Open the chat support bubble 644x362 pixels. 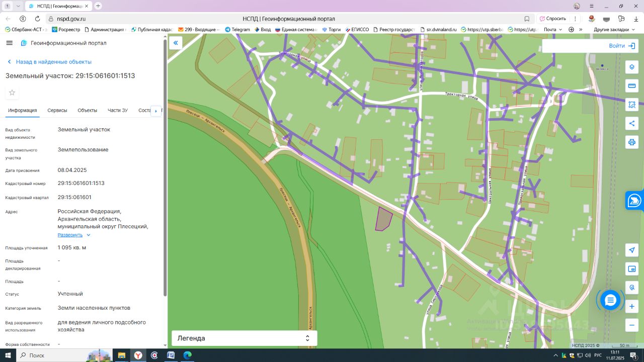pyautogui.click(x=610, y=301)
